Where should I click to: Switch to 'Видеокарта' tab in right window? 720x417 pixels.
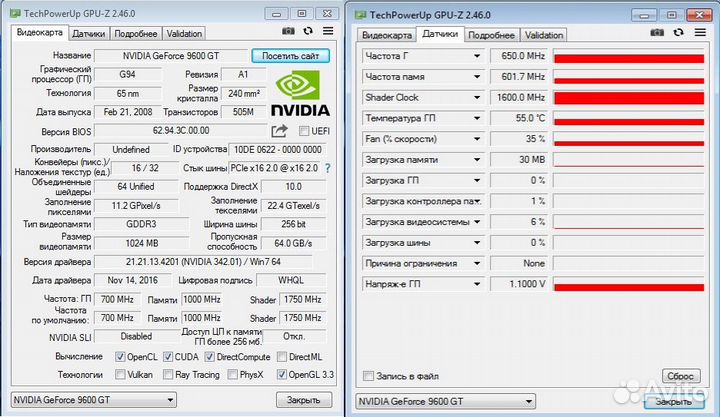tap(387, 35)
